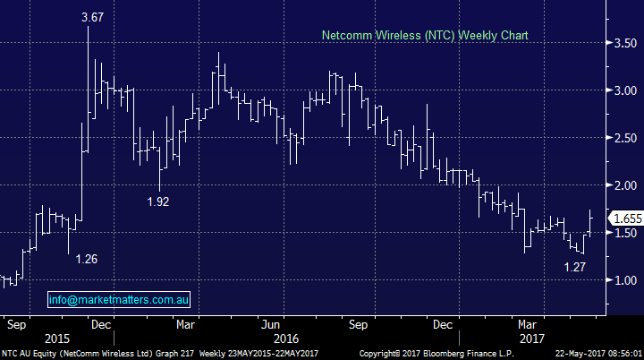Image resolution: width=644 pixels, height=360 pixels.
Task: Click the current price 1.655 marker
Action: pyautogui.click(x=625, y=219)
